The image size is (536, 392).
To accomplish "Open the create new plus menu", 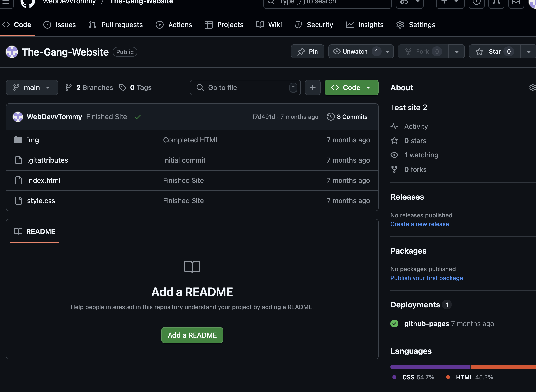I will coord(450,2).
